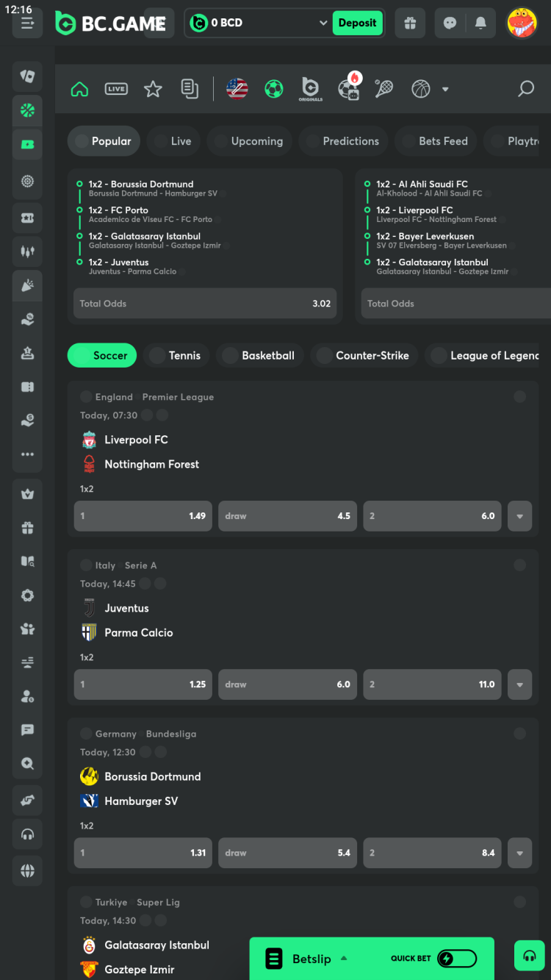Favorite the Italy Serie A match card

(520, 565)
